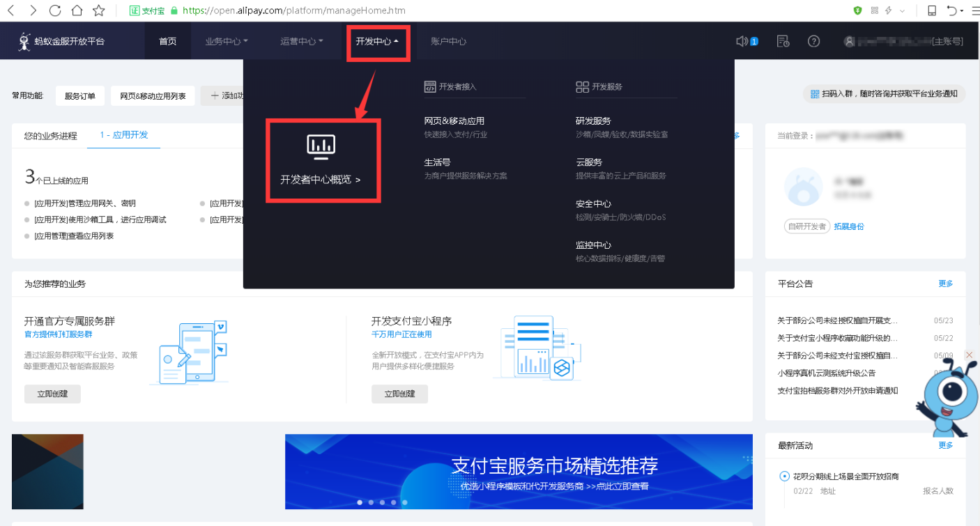
Task: Open announcement 小程序真机云测系统升级公告
Action: [826, 373]
